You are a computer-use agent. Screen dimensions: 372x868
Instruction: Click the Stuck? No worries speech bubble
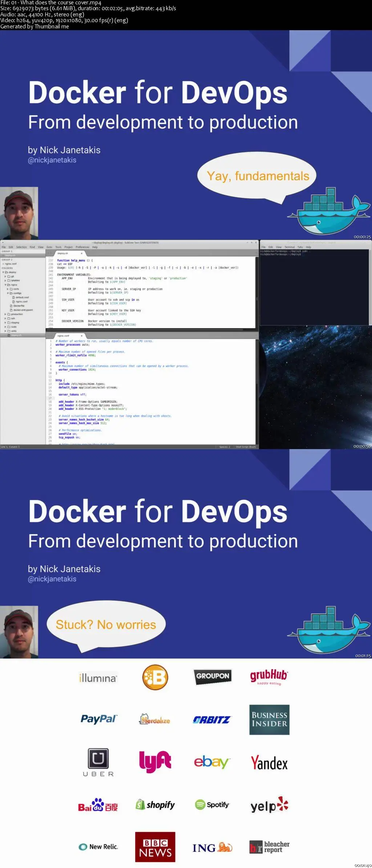point(106,626)
